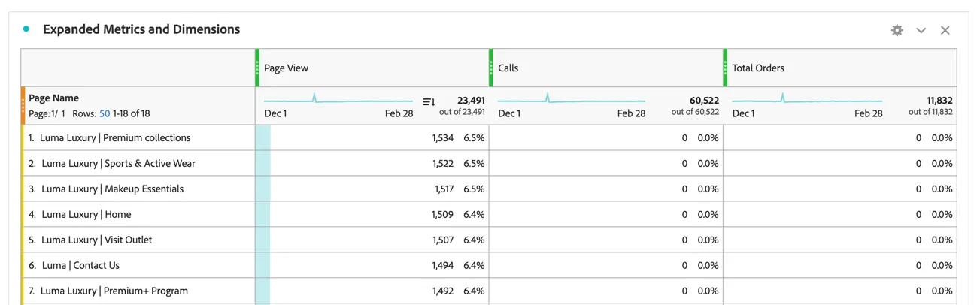Select the Luma Contact Us row
Screen dimensions: 980x305
pos(489,265)
